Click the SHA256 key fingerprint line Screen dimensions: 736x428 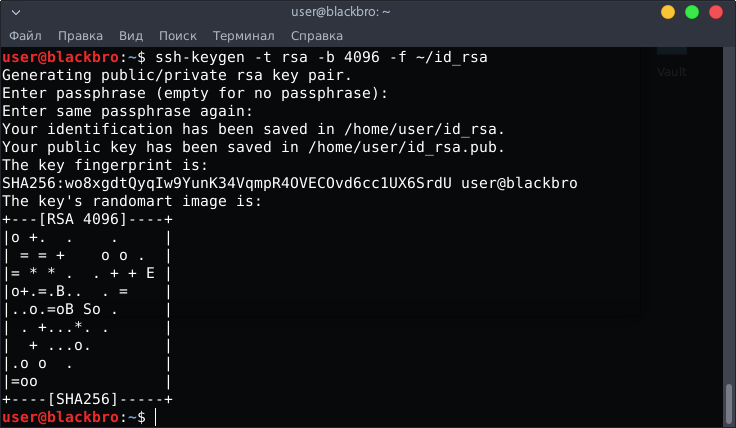coord(290,184)
